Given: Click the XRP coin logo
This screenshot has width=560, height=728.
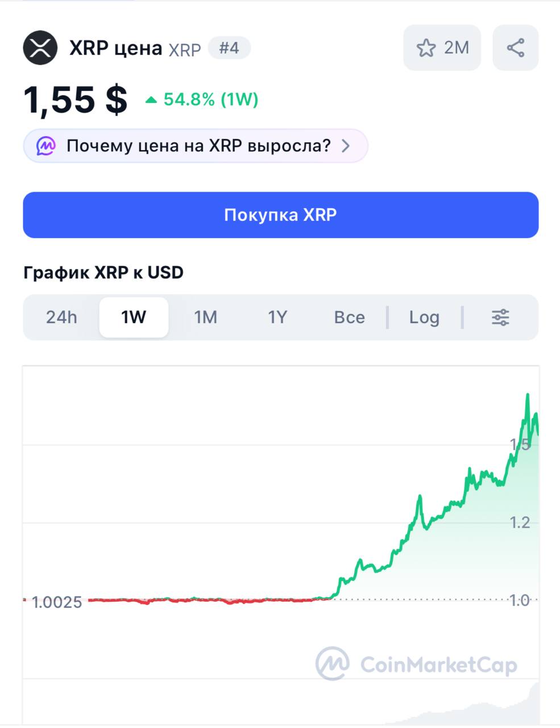Looking at the screenshot, I should click(x=40, y=48).
